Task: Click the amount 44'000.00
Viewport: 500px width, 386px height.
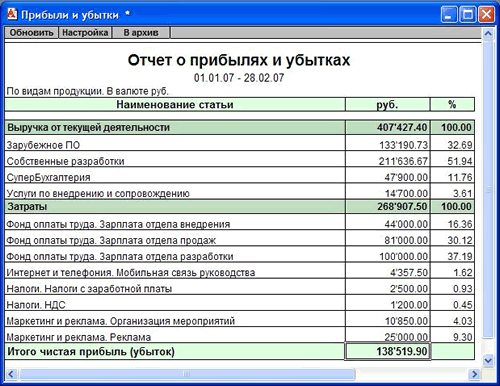Action: click(406, 224)
